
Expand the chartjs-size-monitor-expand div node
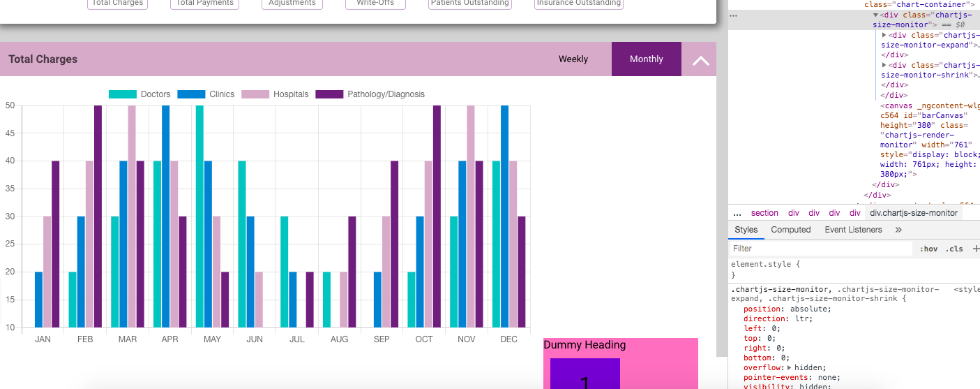pos(884,35)
